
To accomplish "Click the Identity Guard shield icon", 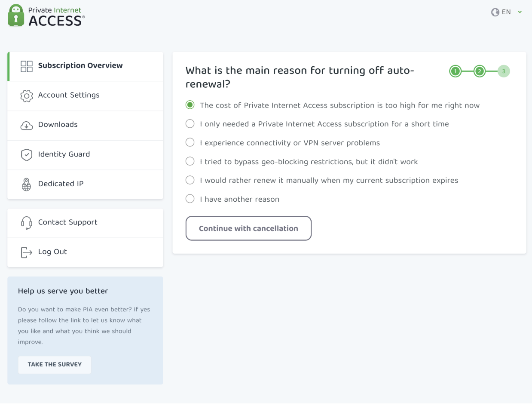I will [x=27, y=155].
